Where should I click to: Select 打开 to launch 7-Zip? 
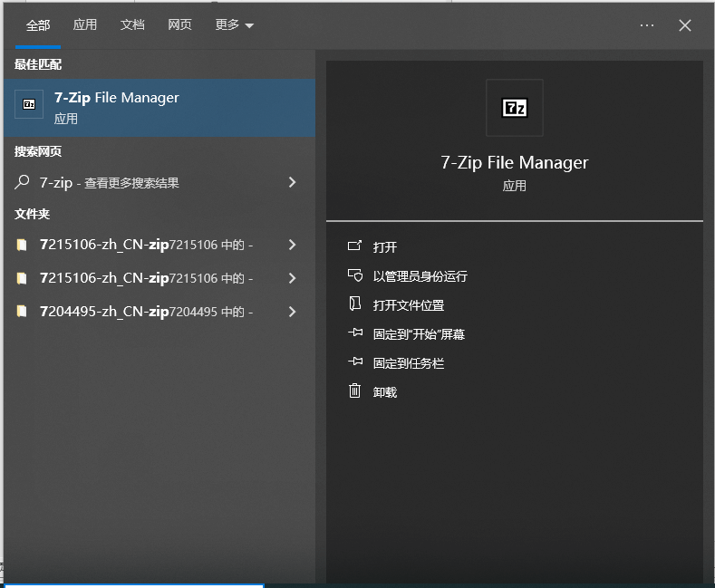(x=385, y=247)
